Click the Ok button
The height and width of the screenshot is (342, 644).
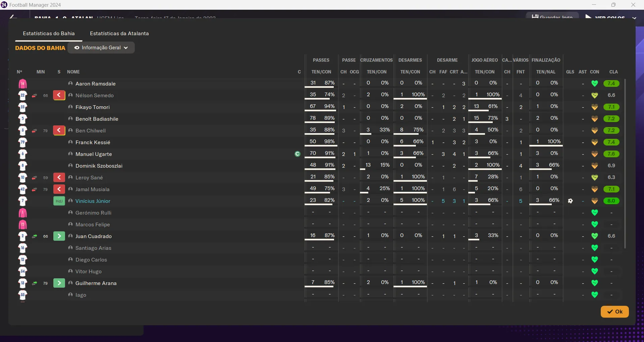point(614,311)
